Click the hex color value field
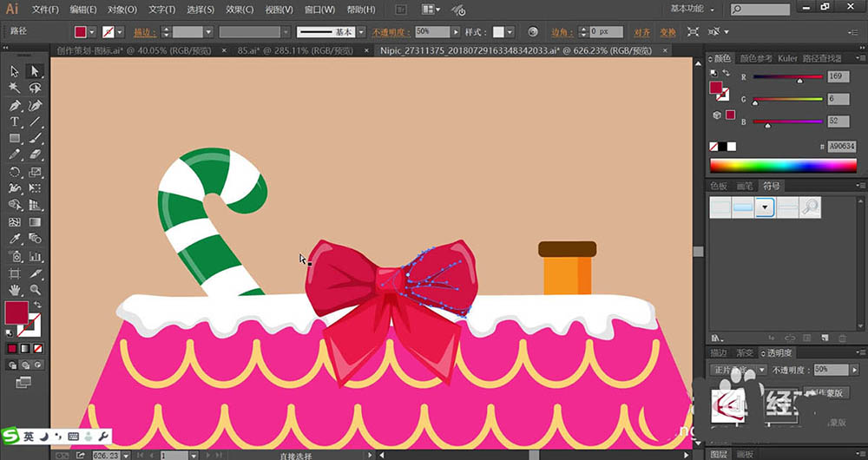This screenshot has height=460, width=868. (x=841, y=146)
